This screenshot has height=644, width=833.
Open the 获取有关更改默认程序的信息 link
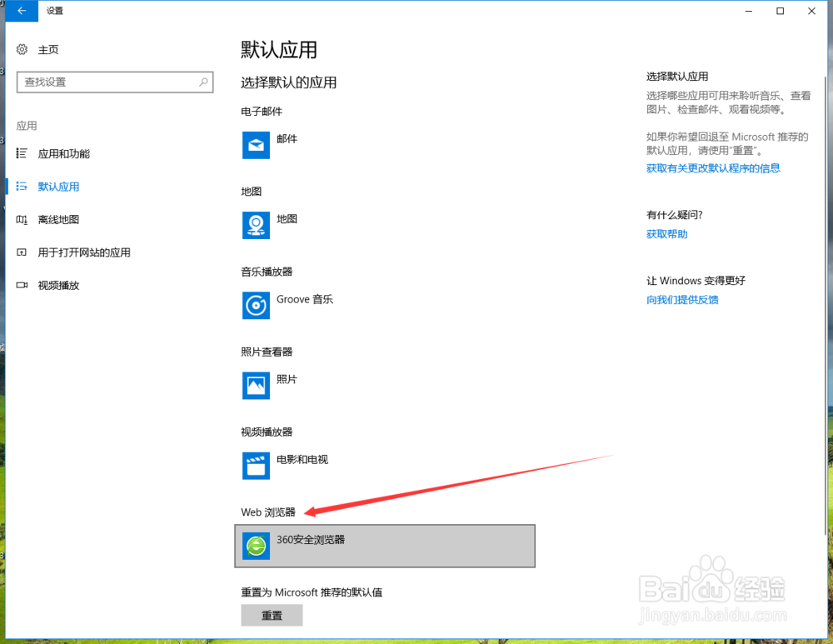pyautogui.click(x=714, y=167)
